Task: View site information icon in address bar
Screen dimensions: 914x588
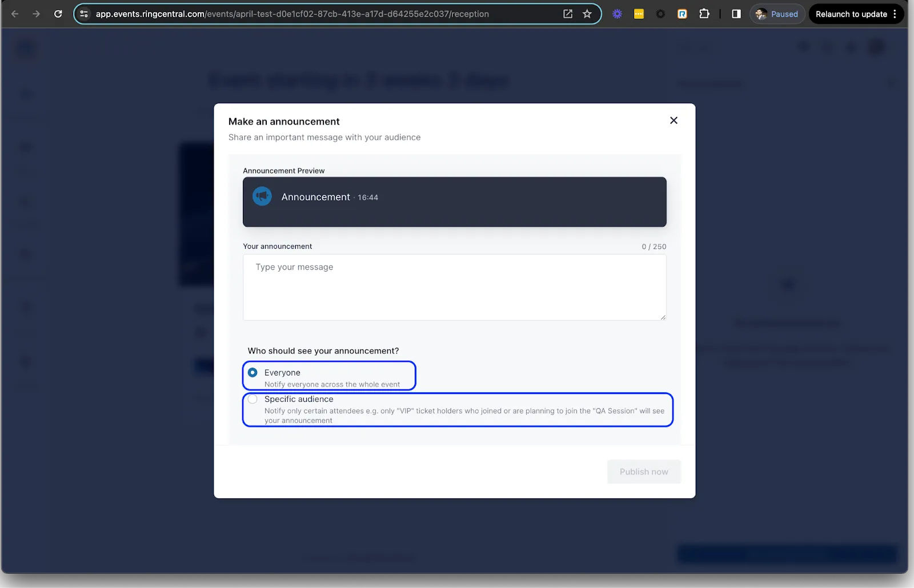Action: tap(84, 14)
